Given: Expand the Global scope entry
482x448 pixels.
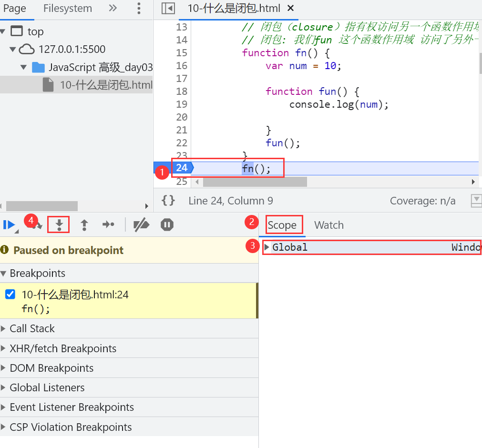Looking at the screenshot, I should [267, 247].
